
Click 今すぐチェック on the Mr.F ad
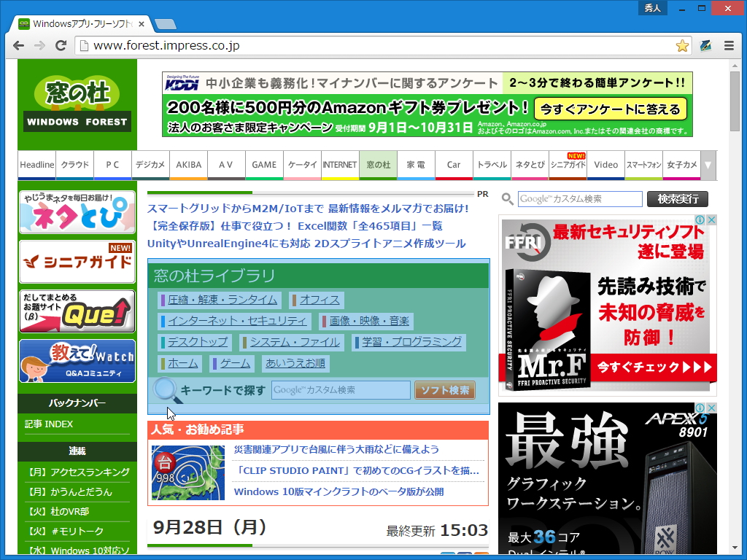654,367
